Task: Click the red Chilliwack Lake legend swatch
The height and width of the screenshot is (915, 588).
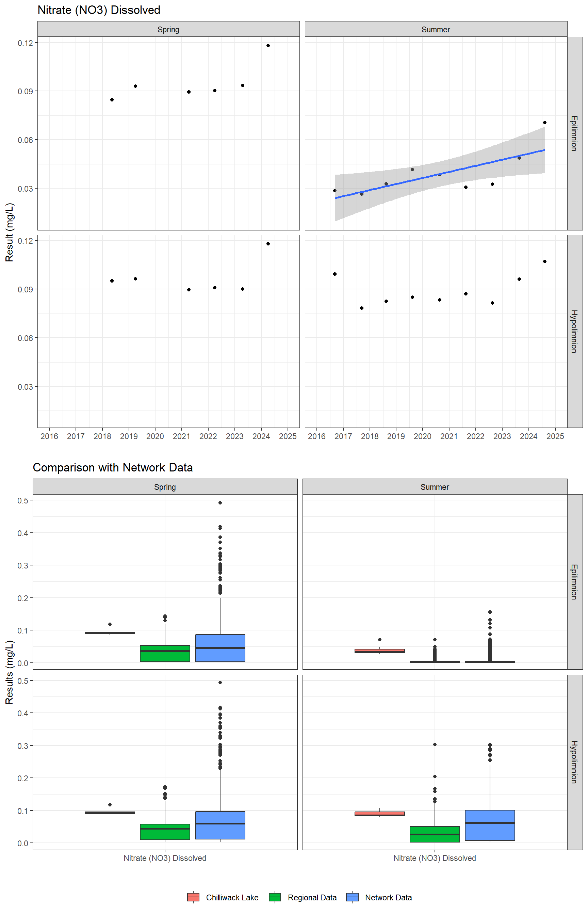Action: 193,897
